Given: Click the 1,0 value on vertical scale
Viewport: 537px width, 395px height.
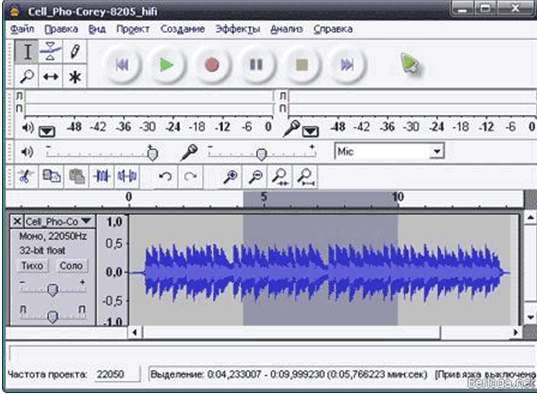Looking at the screenshot, I should point(114,222).
